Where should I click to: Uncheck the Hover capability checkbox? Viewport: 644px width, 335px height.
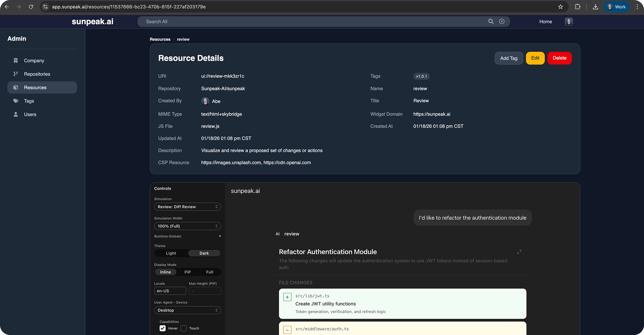pyautogui.click(x=162, y=328)
